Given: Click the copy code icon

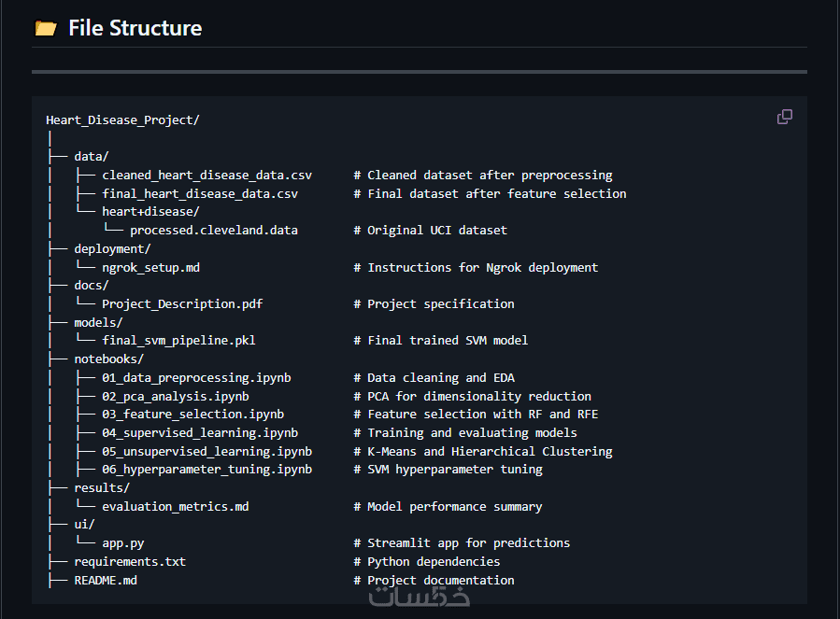Looking at the screenshot, I should coord(785,117).
